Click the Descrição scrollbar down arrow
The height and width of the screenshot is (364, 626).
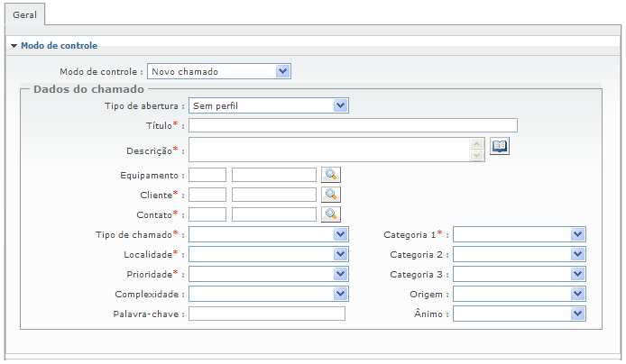(477, 156)
